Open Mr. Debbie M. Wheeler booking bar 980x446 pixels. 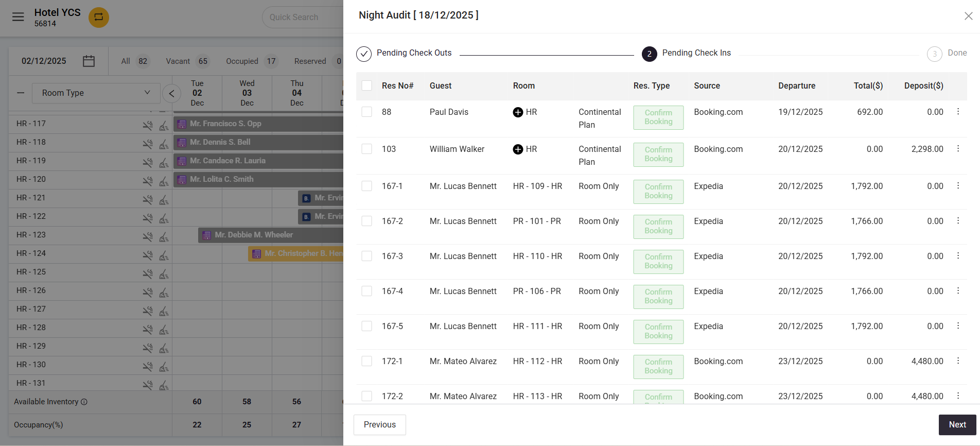click(271, 235)
